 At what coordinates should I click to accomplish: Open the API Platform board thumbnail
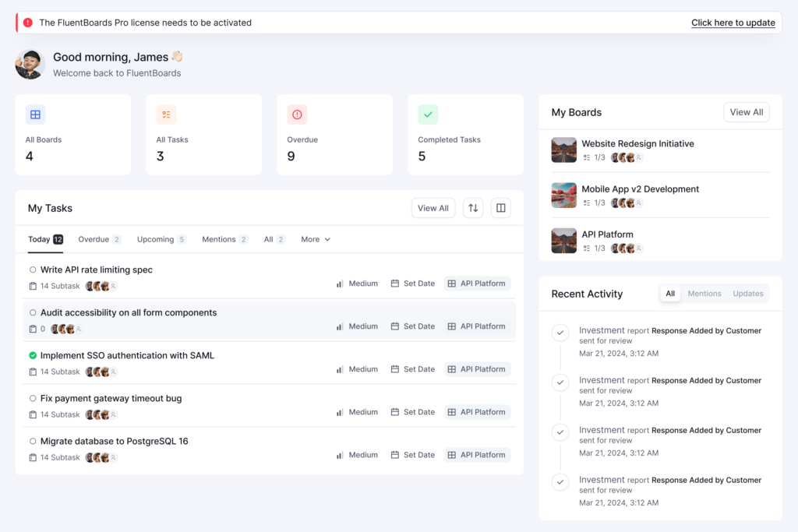coord(564,241)
